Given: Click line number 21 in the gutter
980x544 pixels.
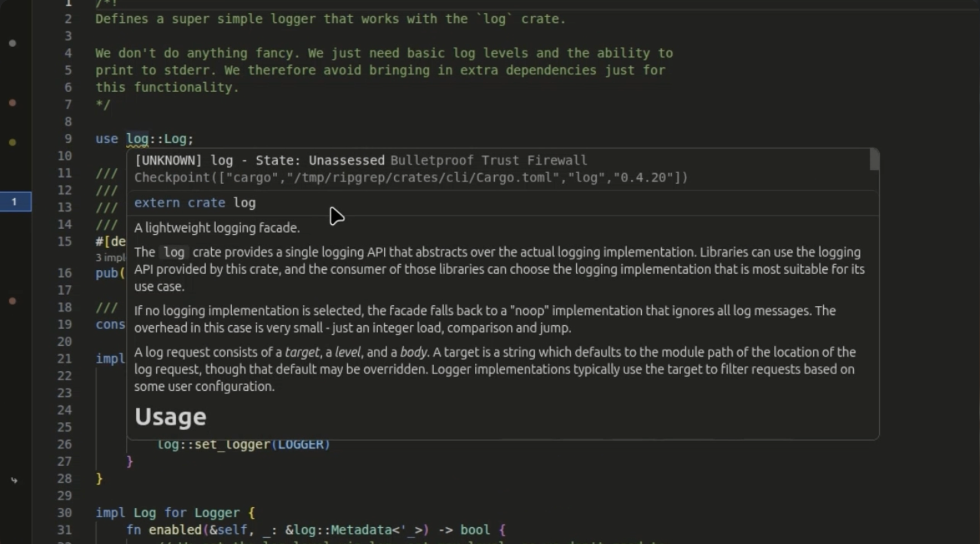Looking at the screenshot, I should [64, 359].
